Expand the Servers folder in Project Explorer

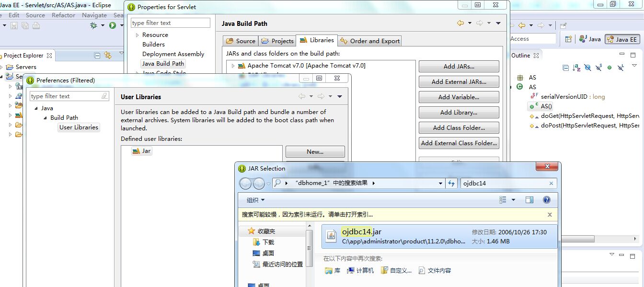pyautogui.click(x=1, y=67)
